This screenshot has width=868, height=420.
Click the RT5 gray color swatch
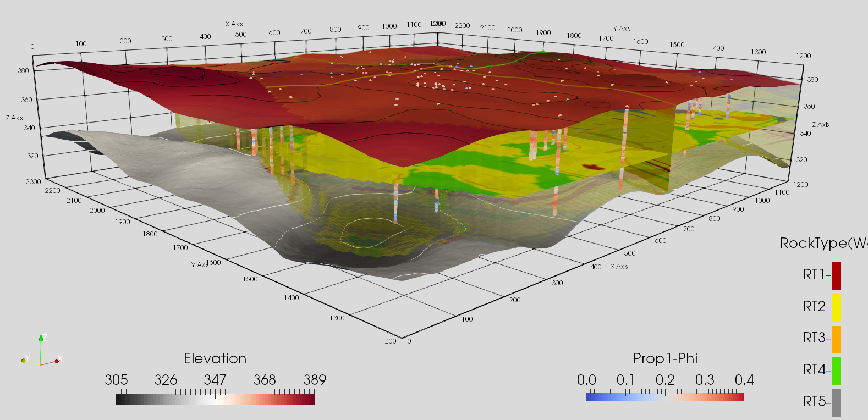[x=836, y=402]
